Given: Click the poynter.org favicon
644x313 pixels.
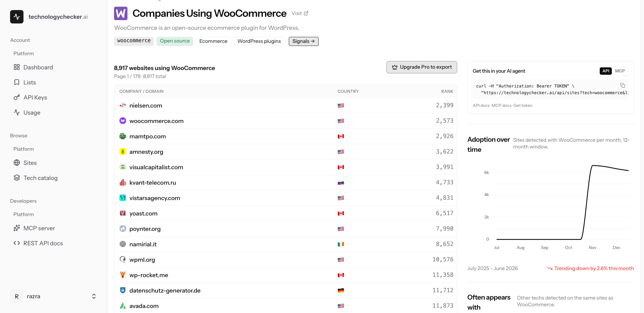Looking at the screenshot, I should (123, 229).
